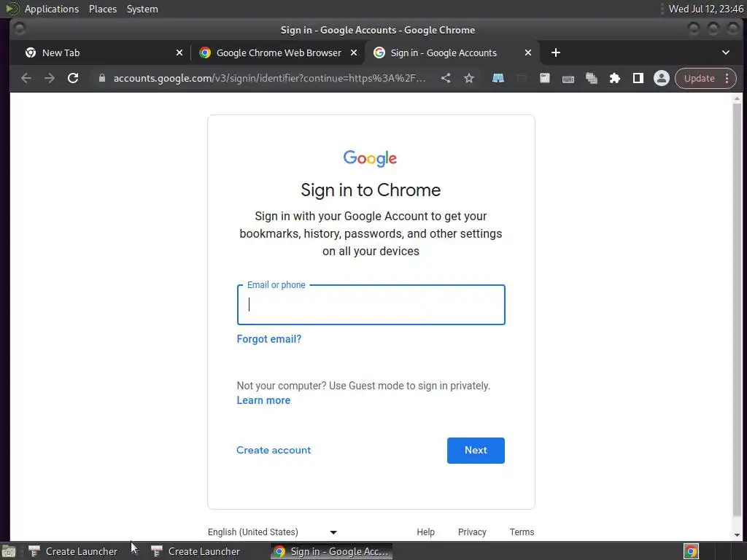Click the Chrome icon in system tray
The height and width of the screenshot is (560, 747).
[692, 551]
